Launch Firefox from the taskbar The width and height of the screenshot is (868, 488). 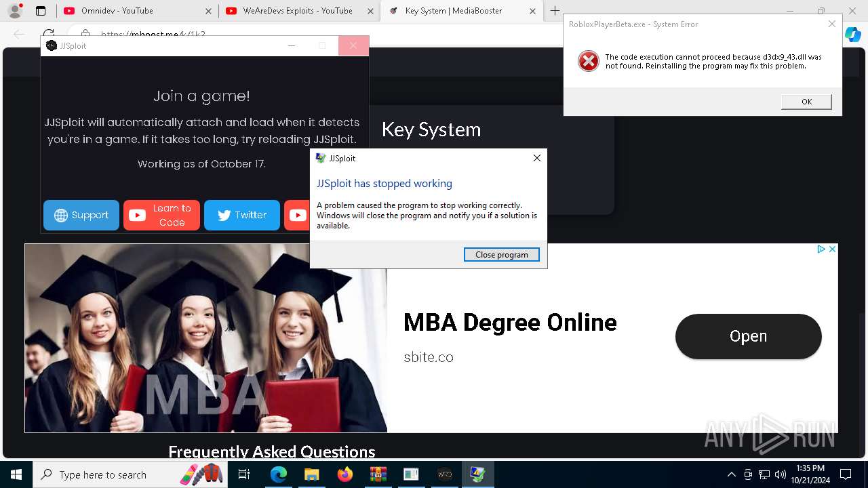(344, 474)
